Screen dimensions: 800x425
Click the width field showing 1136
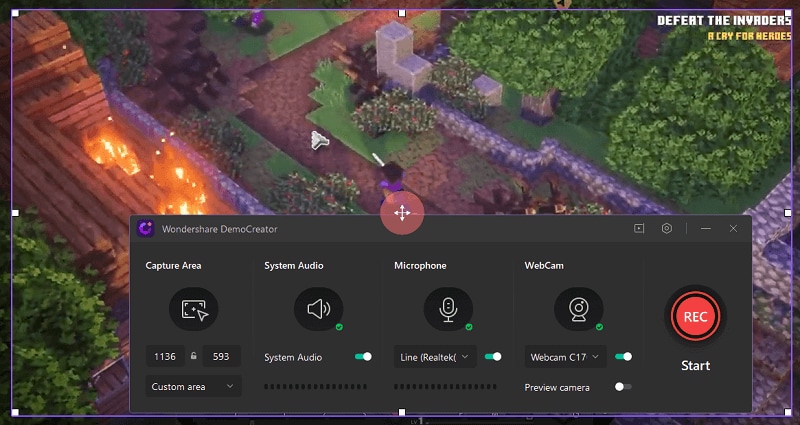[x=165, y=356]
